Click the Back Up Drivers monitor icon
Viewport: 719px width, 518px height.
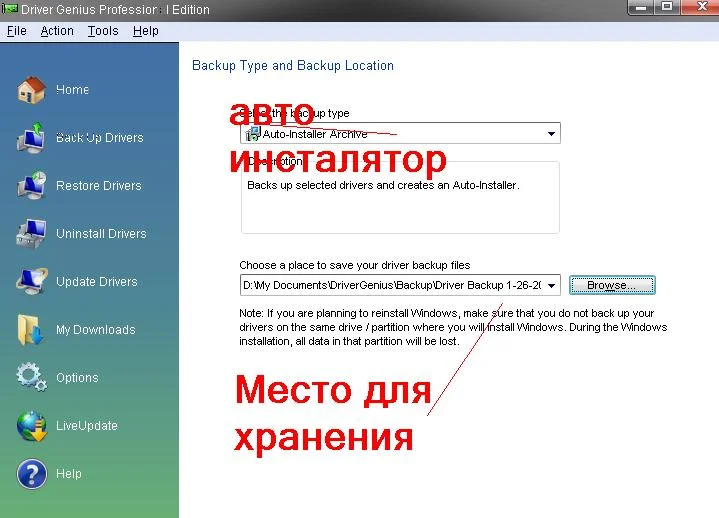[31, 138]
